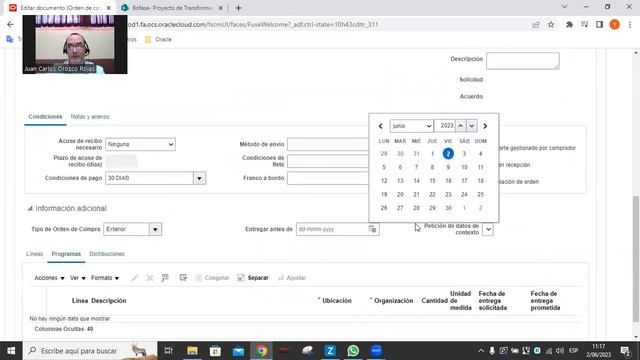Screen dimensions: 640x360
Task: Click the Plazo de acuse de recibo field
Action: [x=121, y=161]
